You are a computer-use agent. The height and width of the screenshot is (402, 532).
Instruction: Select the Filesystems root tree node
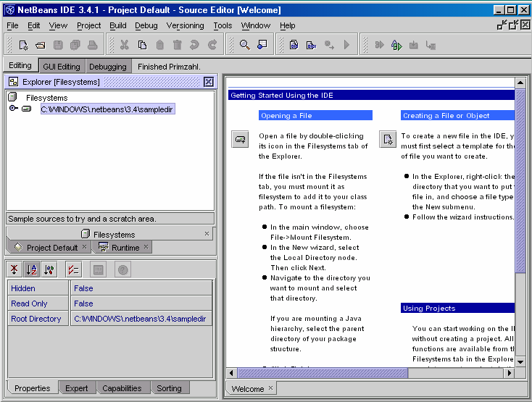click(47, 98)
